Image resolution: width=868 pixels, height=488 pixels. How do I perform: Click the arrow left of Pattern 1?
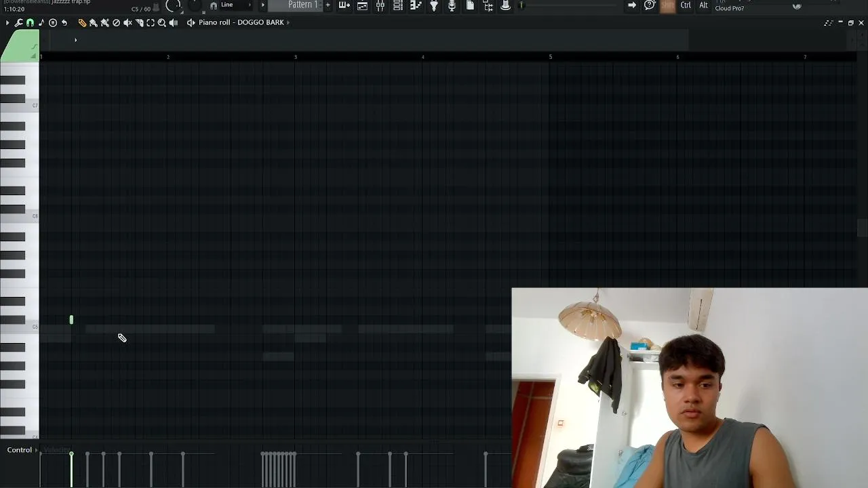(263, 5)
